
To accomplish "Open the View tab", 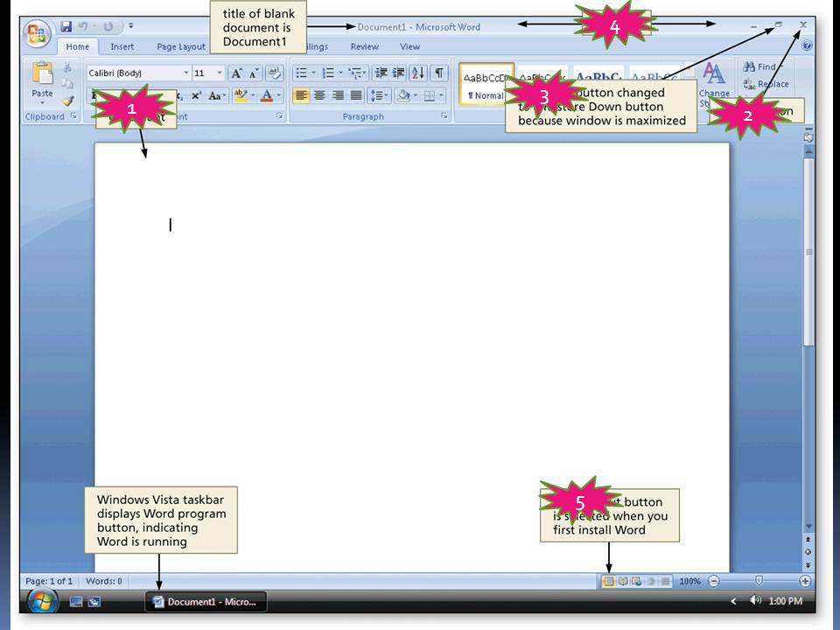I will [x=409, y=46].
